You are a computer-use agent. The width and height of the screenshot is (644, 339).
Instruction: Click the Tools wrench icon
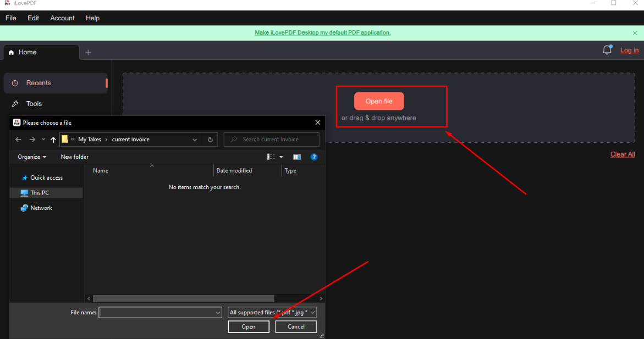pyautogui.click(x=15, y=104)
